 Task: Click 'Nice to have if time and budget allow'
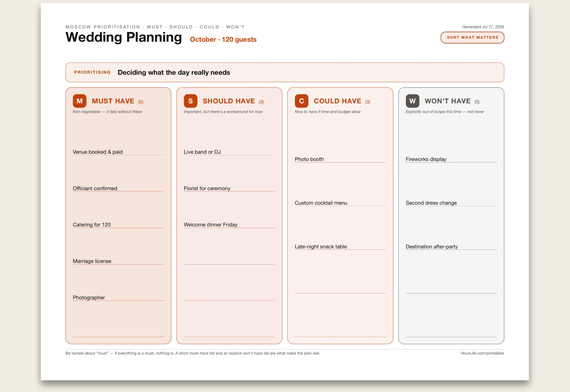pos(328,112)
